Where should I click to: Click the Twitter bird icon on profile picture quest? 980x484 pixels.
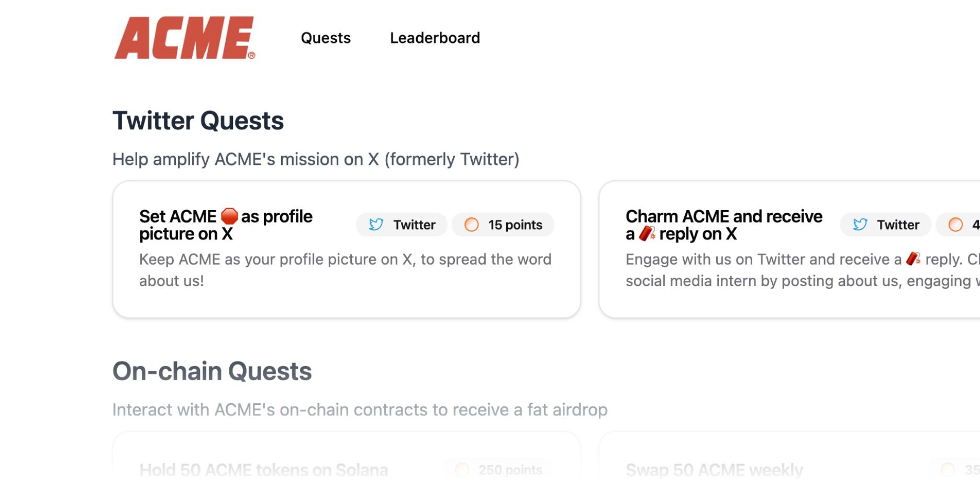pos(376,225)
